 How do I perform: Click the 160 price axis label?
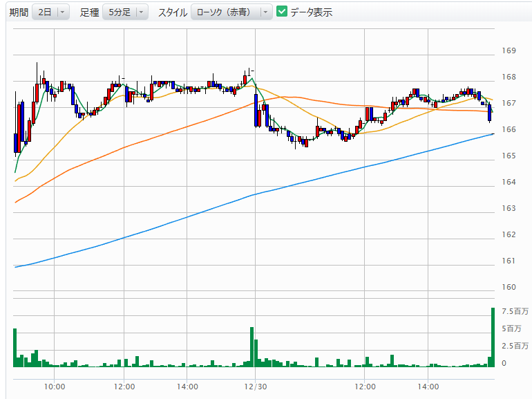click(509, 287)
